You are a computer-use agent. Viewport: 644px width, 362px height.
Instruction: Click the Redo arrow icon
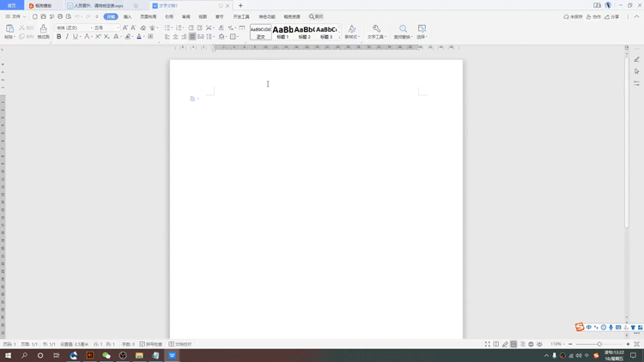click(88, 16)
